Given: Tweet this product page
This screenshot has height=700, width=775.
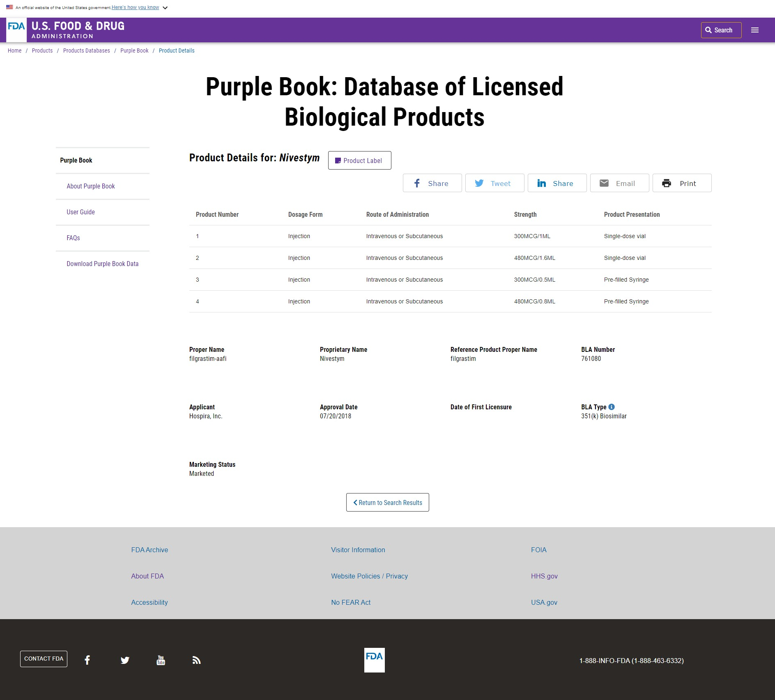Looking at the screenshot, I should click(494, 183).
